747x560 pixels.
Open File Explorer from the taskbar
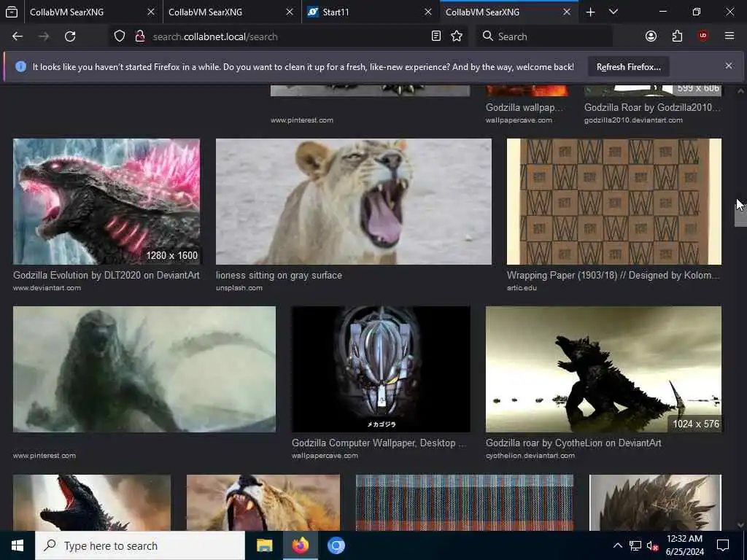click(x=264, y=545)
